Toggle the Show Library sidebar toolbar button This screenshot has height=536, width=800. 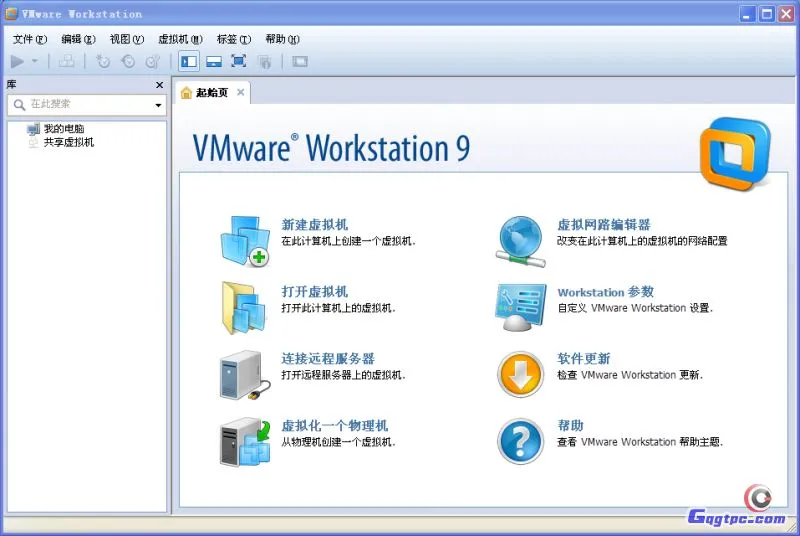coord(189,62)
